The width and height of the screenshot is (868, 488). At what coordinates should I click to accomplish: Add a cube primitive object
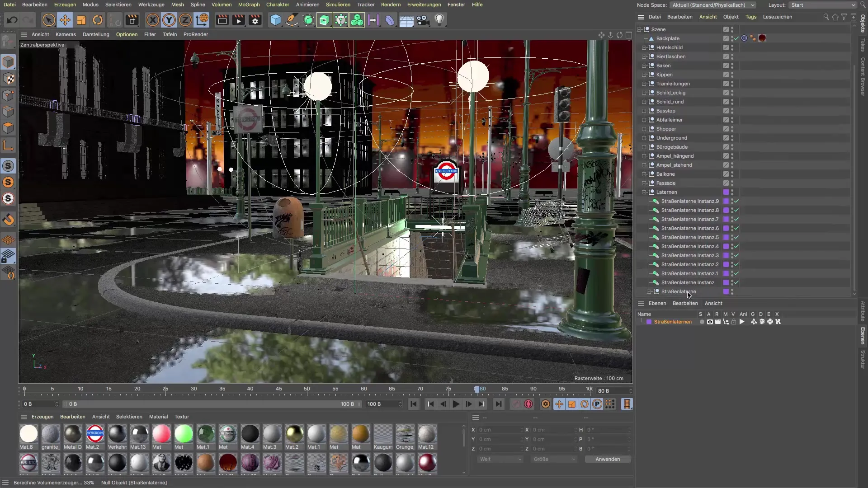[x=275, y=20]
